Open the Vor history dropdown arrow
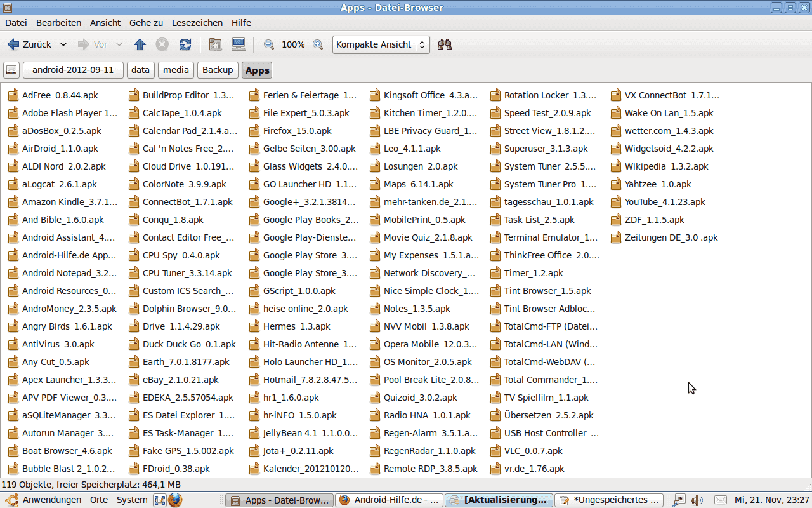This screenshot has height=508, width=812. coord(119,44)
